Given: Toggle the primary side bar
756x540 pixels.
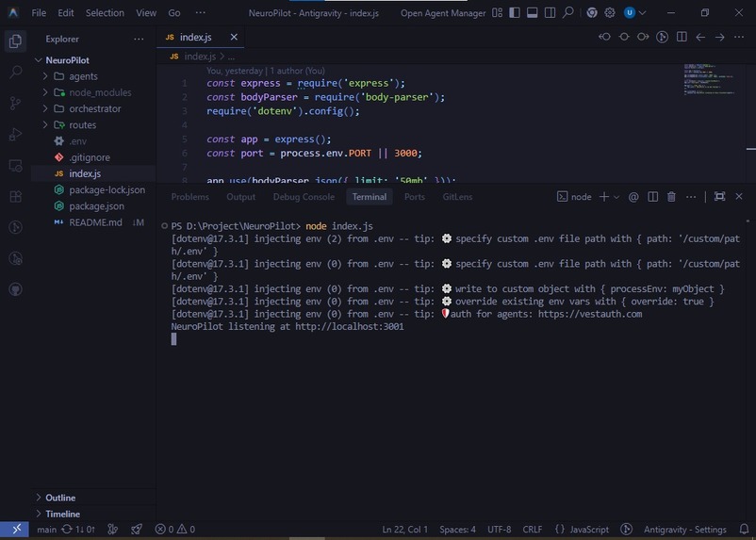Looking at the screenshot, I should [515, 13].
